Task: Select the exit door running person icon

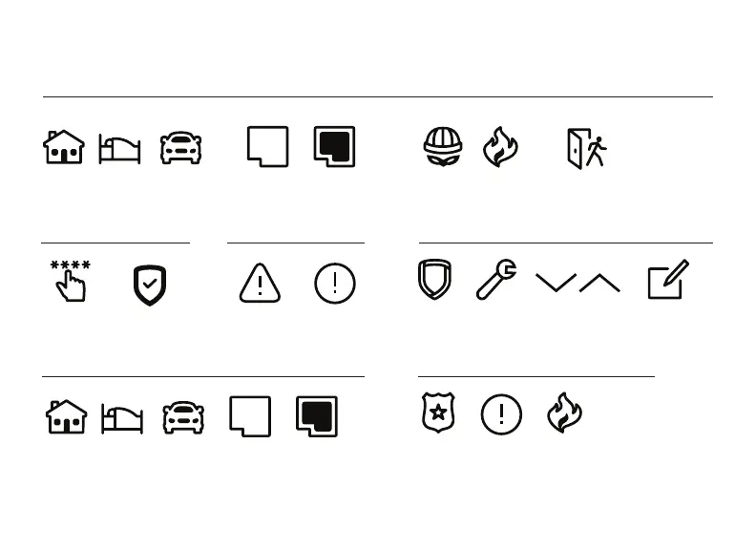Action: [587, 149]
